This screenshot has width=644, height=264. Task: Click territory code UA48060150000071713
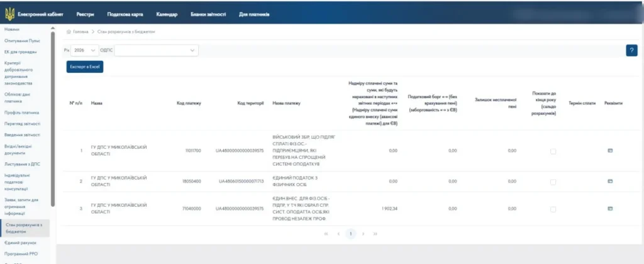(x=241, y=181)
